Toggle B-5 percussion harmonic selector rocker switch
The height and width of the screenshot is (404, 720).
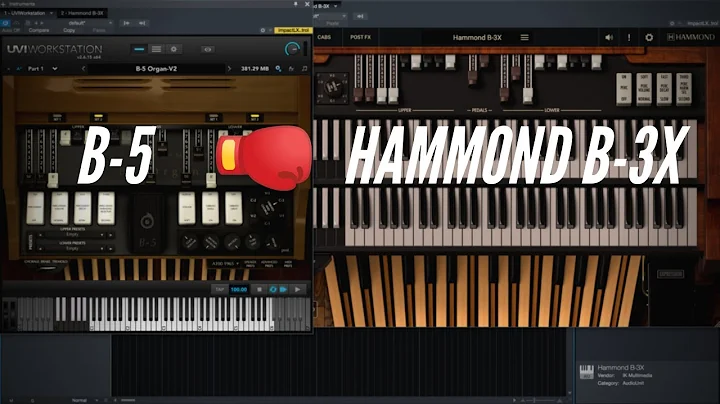(106, 208)
